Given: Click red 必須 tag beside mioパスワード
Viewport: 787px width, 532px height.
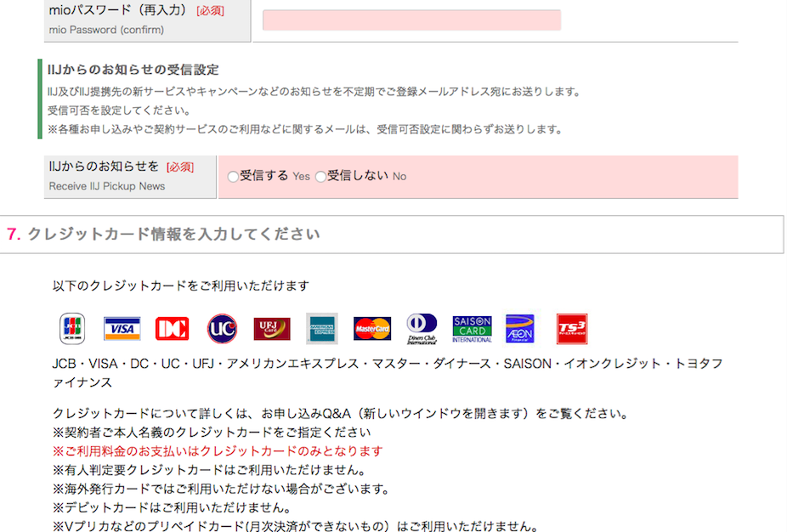Looking at the screenshot, I should (210, 10).
